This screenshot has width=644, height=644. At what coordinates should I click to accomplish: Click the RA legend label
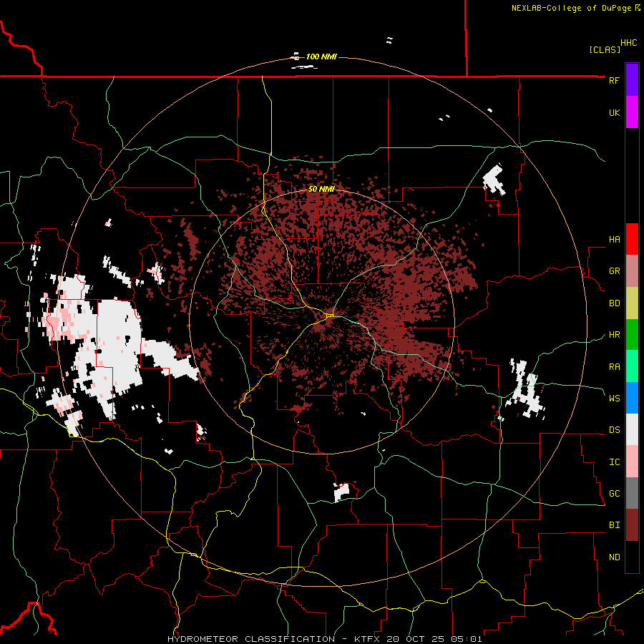point(614,367)
